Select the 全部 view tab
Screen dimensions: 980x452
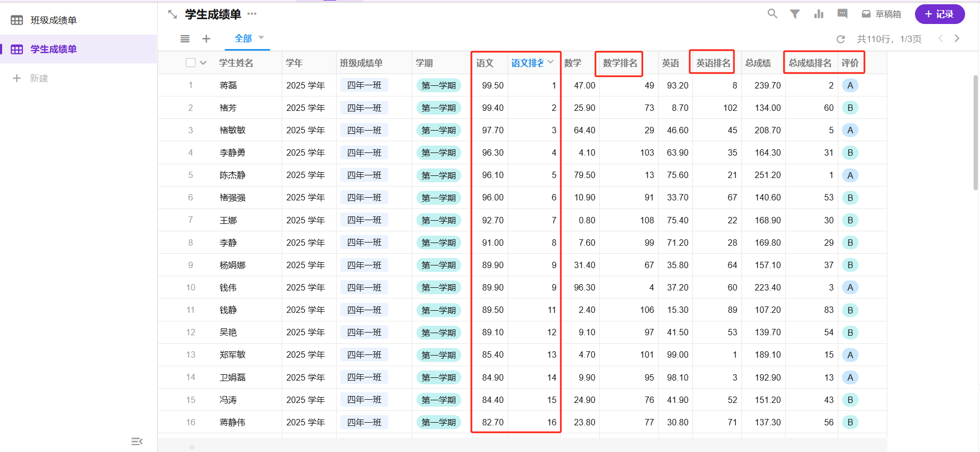coord(243,38)
